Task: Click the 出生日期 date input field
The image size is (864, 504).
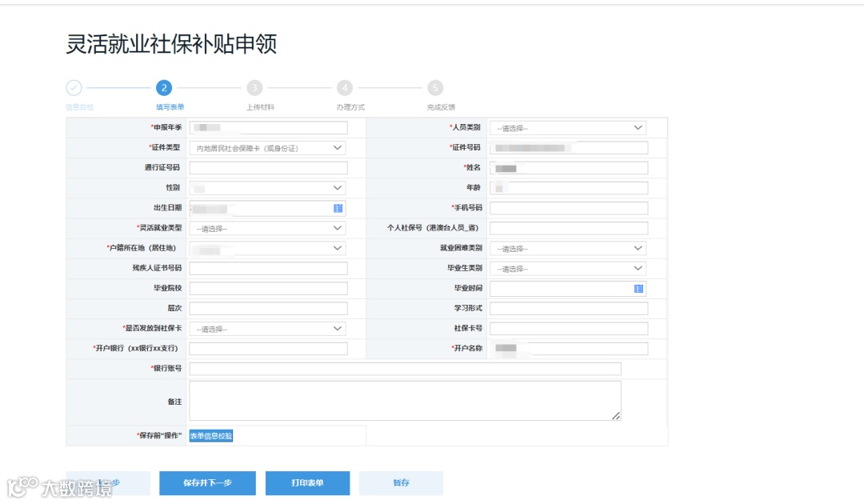Action: tap(267, 208)
